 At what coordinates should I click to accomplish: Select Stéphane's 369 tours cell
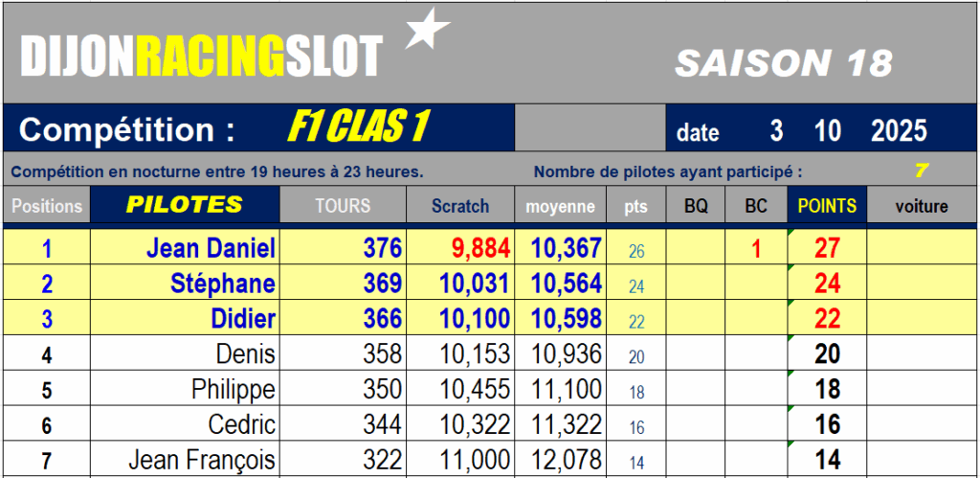[x=382, y=285]
